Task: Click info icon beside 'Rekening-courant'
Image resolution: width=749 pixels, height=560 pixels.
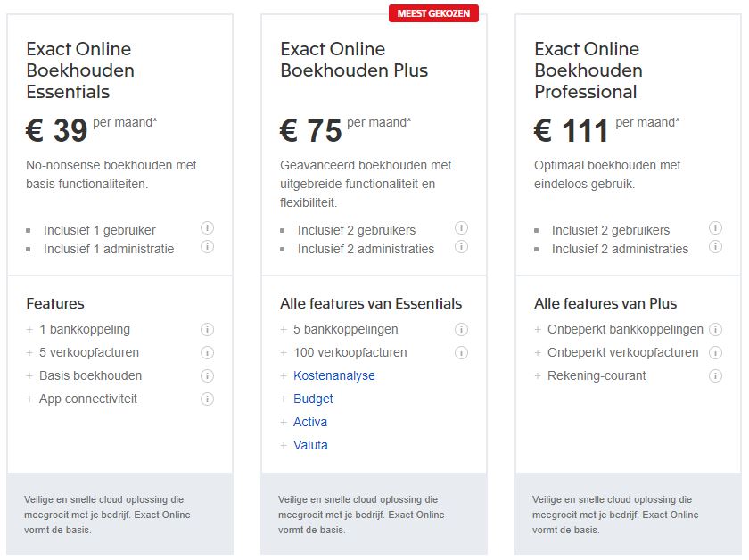Action: click(715, 375)
